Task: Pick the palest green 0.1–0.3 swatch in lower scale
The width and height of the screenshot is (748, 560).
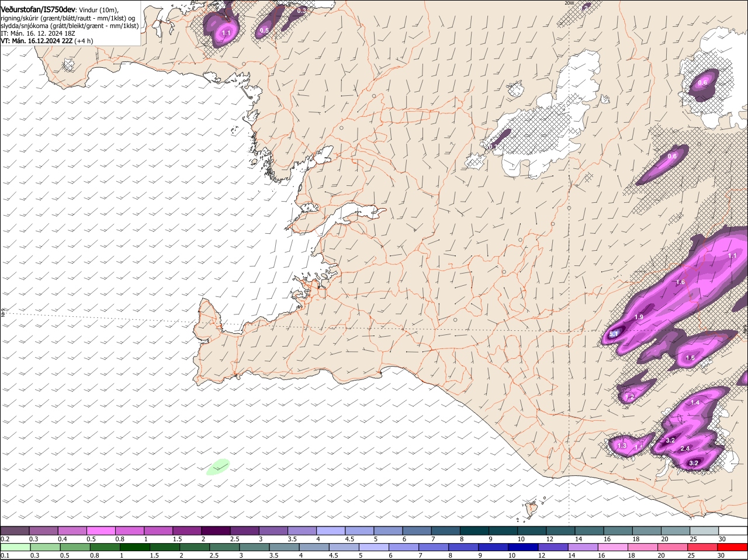Action: pyautogui.click(x=15, y=547)
